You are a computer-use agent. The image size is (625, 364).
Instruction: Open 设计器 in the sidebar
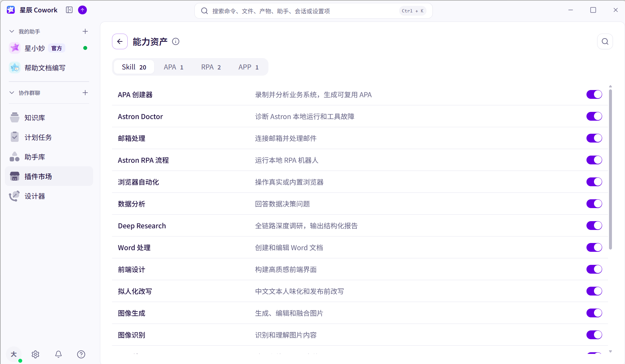point(49,196)
